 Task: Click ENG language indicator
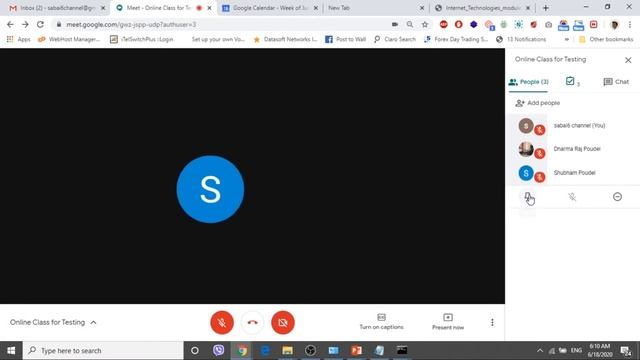(x=576, y=351)
